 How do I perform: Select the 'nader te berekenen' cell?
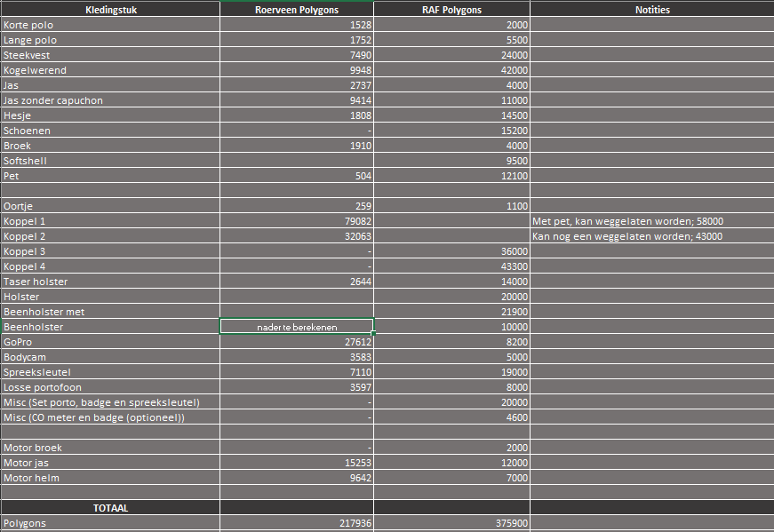297,327
